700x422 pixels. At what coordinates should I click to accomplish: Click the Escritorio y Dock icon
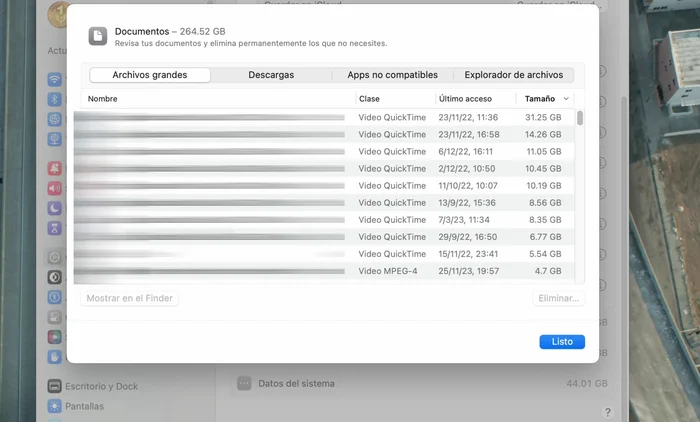(x=54, y=386)
